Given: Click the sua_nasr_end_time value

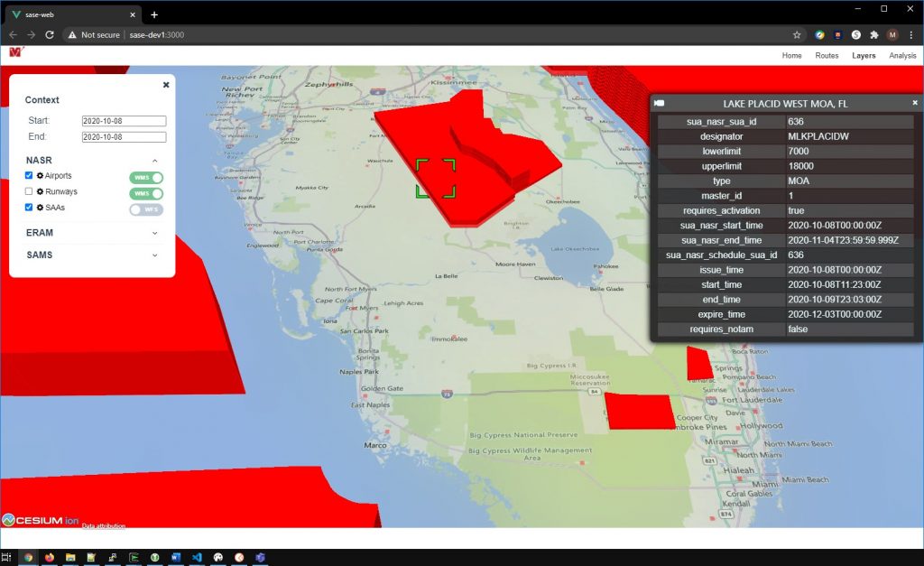Looking at the screenshot, I should click(x=843, y=240).
